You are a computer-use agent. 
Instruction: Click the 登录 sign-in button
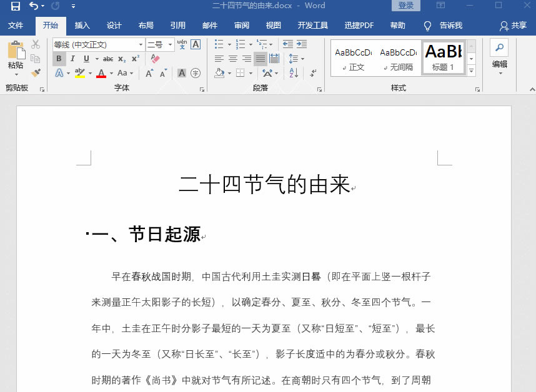406,6
